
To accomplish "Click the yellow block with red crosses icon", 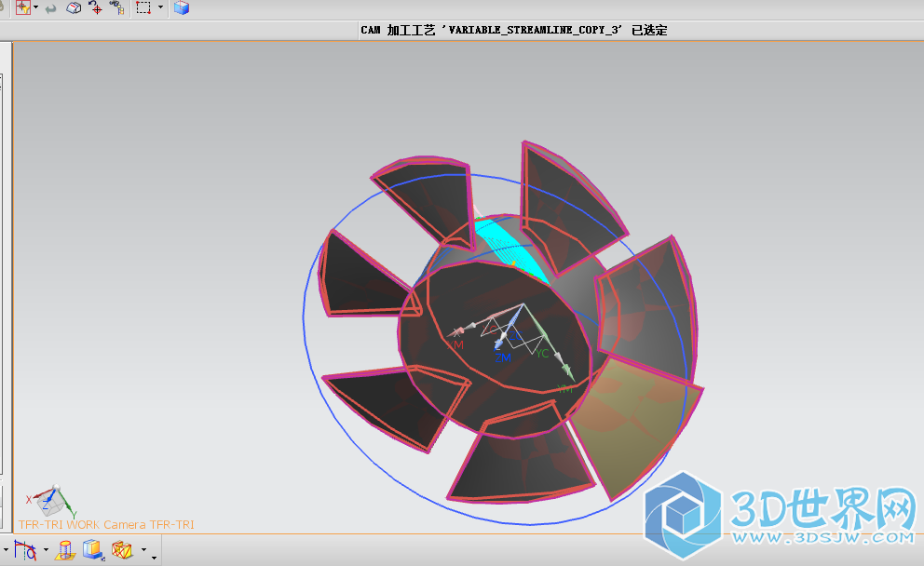I will click(x=122, y=550).
